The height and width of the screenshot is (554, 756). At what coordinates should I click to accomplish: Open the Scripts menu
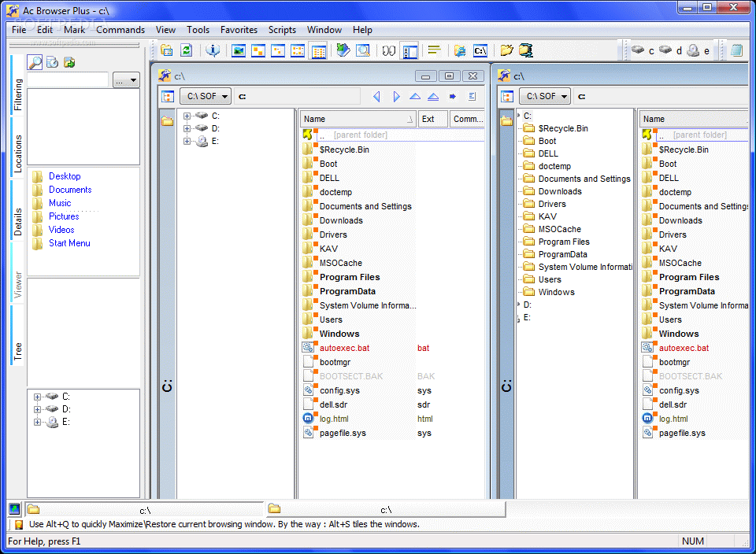click(x=282, y=30)
